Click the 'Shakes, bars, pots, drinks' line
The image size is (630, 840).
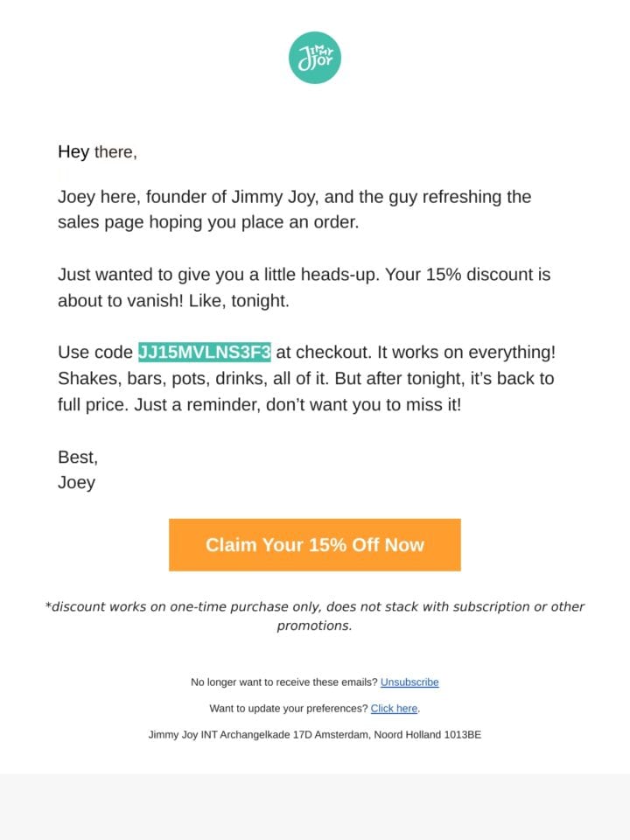pyautogui.click(x=306, y=378)
